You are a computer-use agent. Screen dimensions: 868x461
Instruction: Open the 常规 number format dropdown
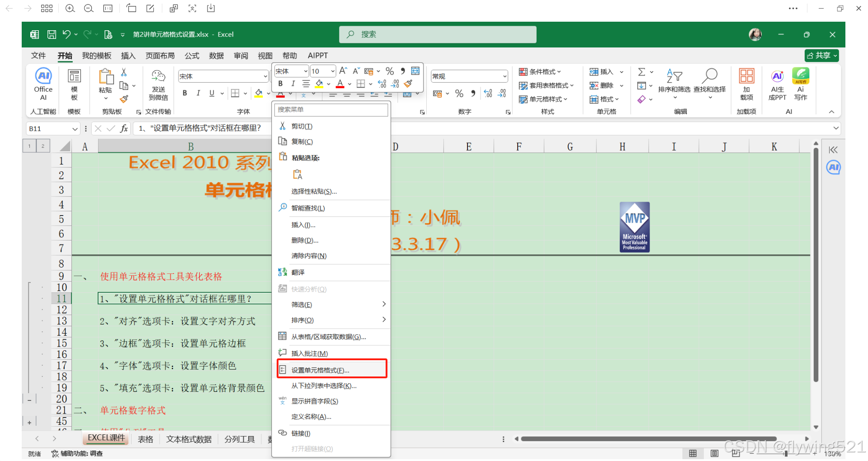(x=505, y=76)
